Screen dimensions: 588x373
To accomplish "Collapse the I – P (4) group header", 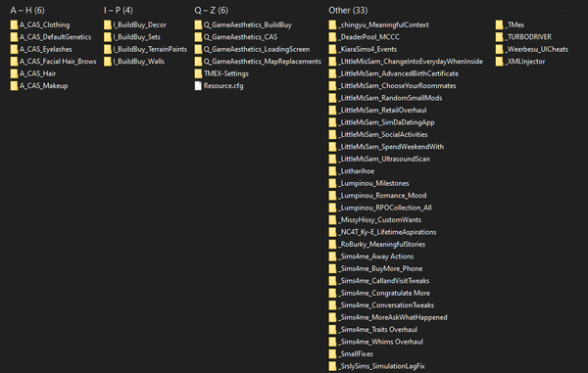I will pyautogui.click(x=119, y=10).
